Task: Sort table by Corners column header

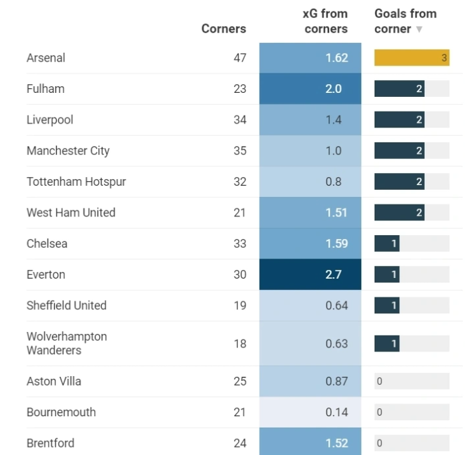Action: (224, 29)
